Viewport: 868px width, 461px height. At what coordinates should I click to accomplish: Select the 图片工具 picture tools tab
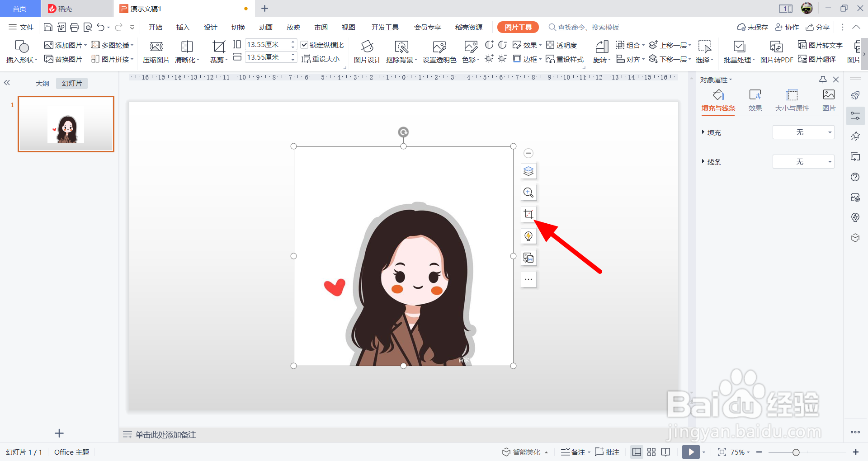(x=518, y=28)
